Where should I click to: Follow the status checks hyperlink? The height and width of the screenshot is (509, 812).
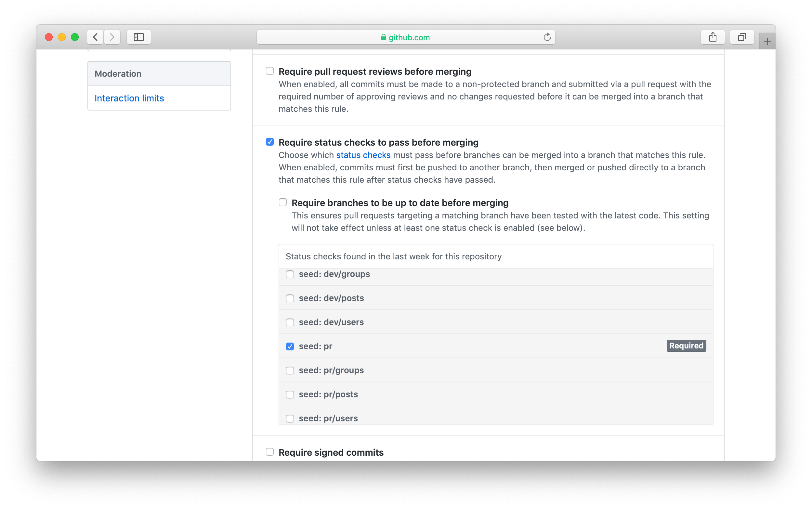pos(363,155)
